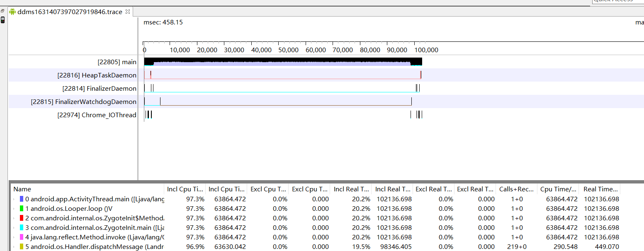Viewport: 644px width, 251px height.
Task: Click the blue swatch of ActivityThread.main
Action: pyautogui.click(x=22, y=199)
